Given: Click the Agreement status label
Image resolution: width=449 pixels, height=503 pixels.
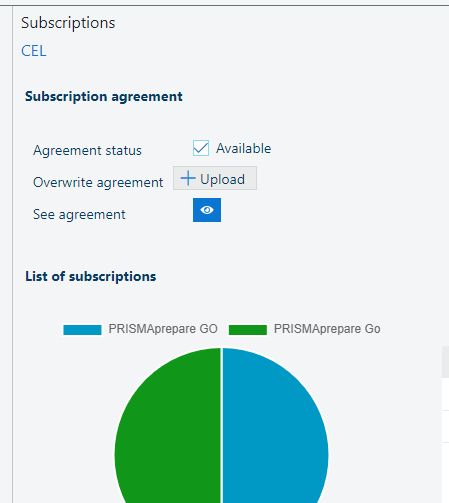Looking at the screenshot, I should [87, 150].
